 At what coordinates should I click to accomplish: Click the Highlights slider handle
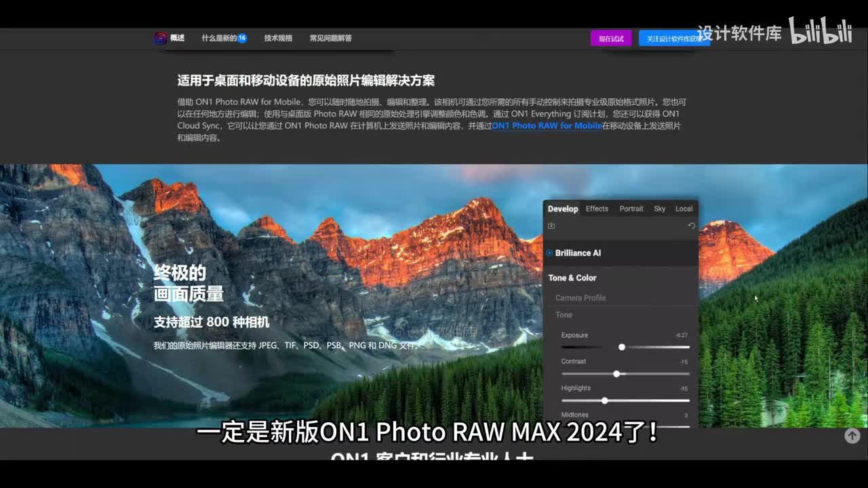pos(604,401)
